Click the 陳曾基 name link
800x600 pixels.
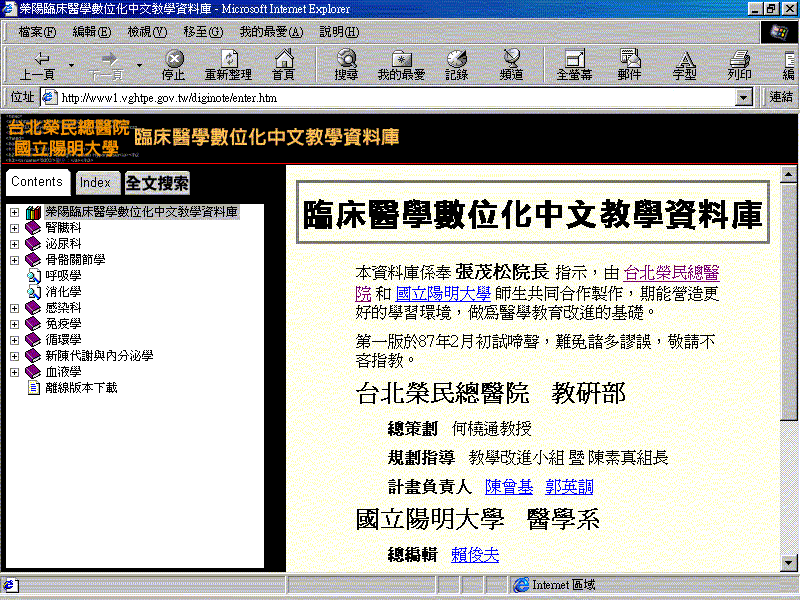[x=508, y=487]
